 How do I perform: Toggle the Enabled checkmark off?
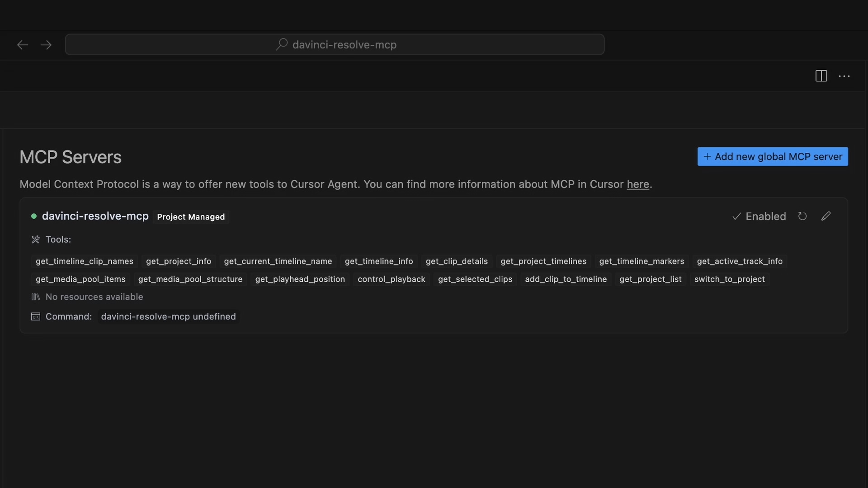pos(736,216)
